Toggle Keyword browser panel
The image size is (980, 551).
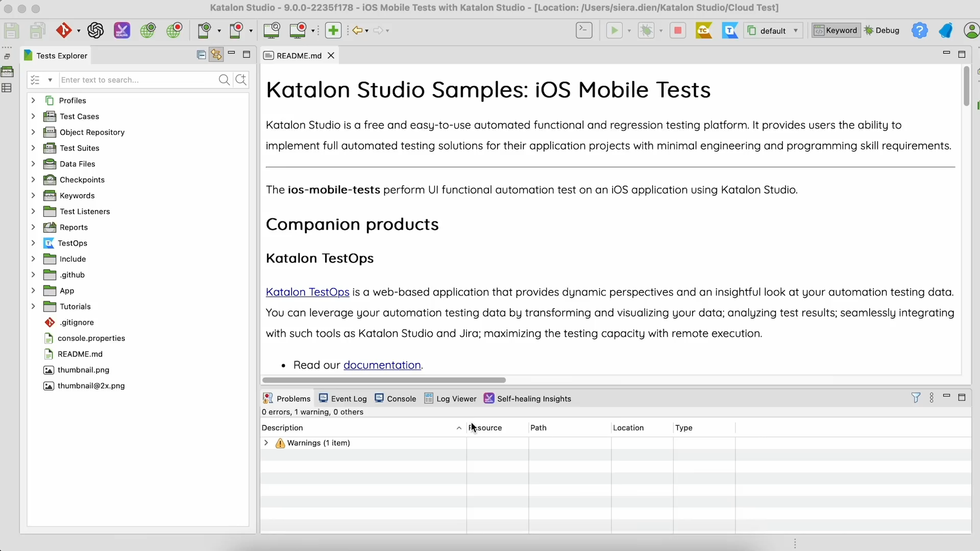coord(836,30)
